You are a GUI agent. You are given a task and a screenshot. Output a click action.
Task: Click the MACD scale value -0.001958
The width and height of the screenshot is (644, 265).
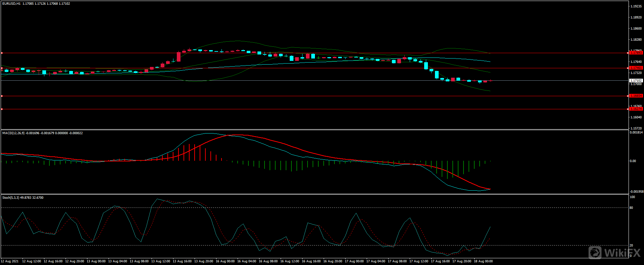pyautogui.click(x=636, y=192)
